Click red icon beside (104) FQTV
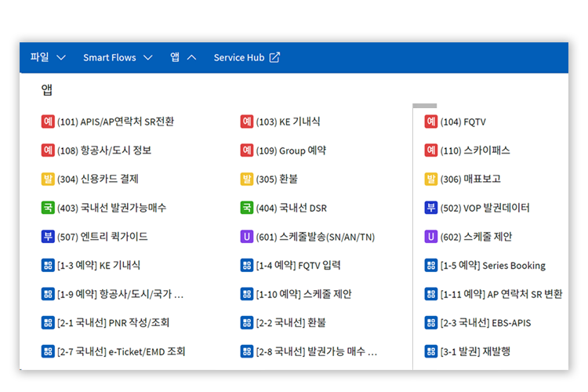This screenshot has width=588, height=392. [431, 122]
